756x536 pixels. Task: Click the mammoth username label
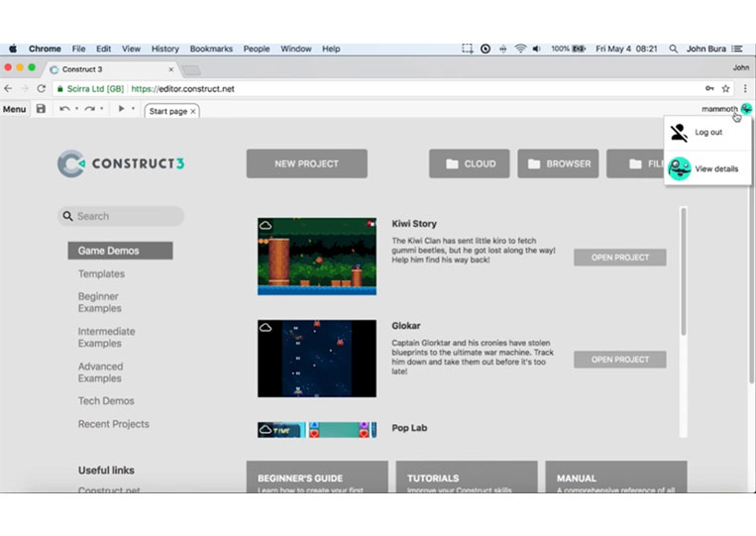tap(719, 109)
